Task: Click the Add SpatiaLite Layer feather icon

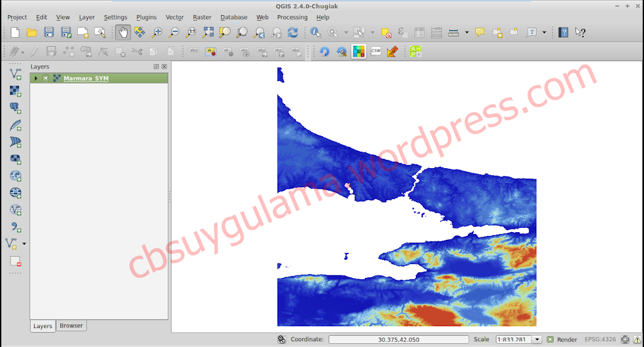Action: click(16, 125)
